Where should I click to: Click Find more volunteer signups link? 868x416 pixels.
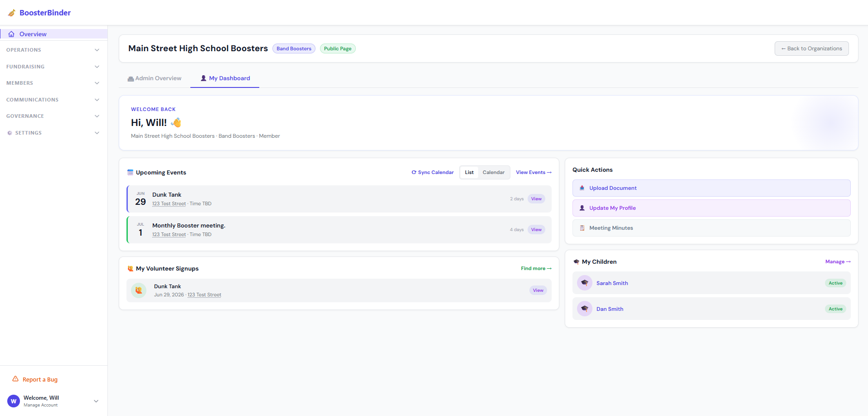536,268
